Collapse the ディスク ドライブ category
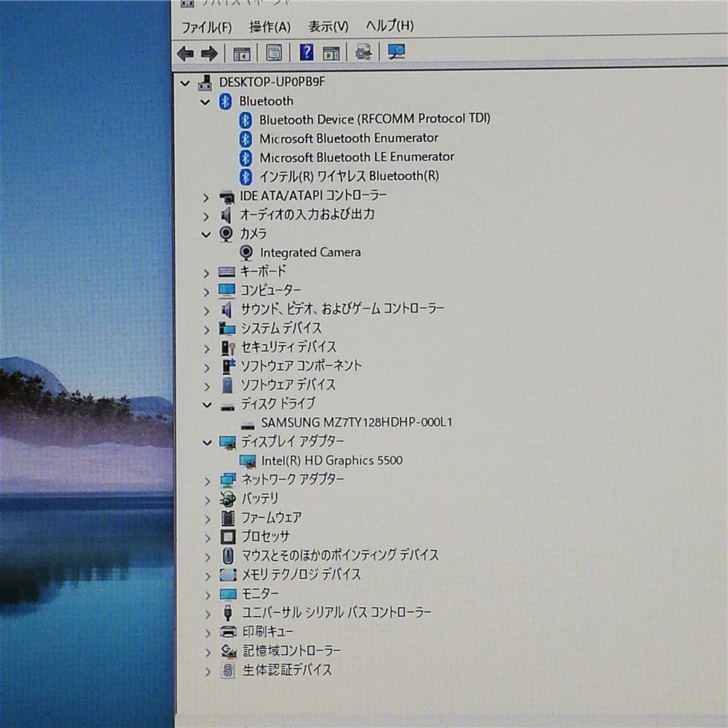This screenshot has width=728, height=728. point(207,404)
